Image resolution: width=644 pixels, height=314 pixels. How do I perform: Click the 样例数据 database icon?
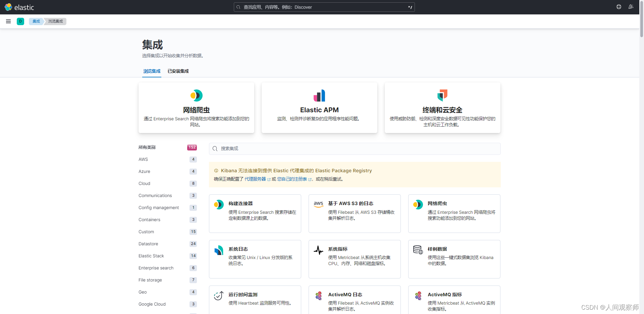coord(418,250)
